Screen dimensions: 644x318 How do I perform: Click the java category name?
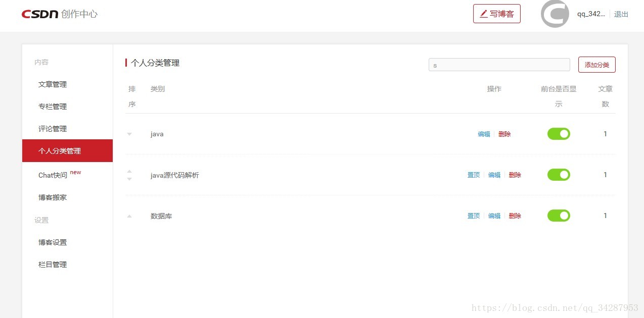[157, 134]
